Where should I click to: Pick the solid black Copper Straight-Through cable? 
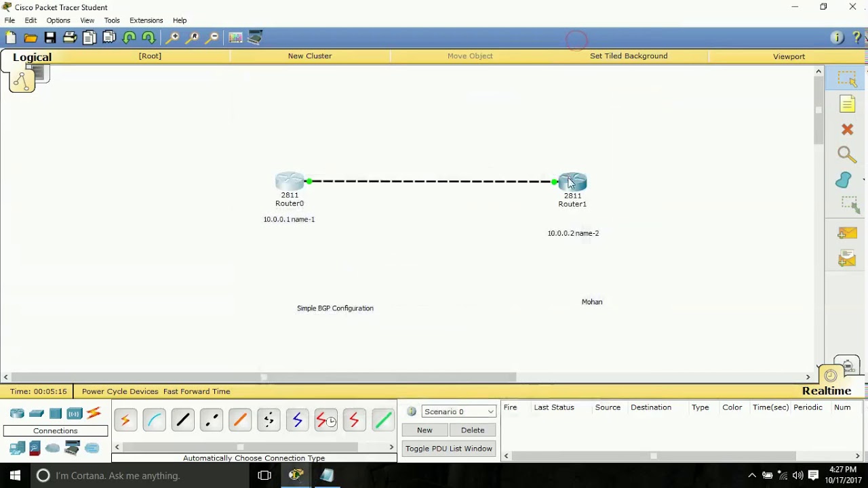pos(182,421)
